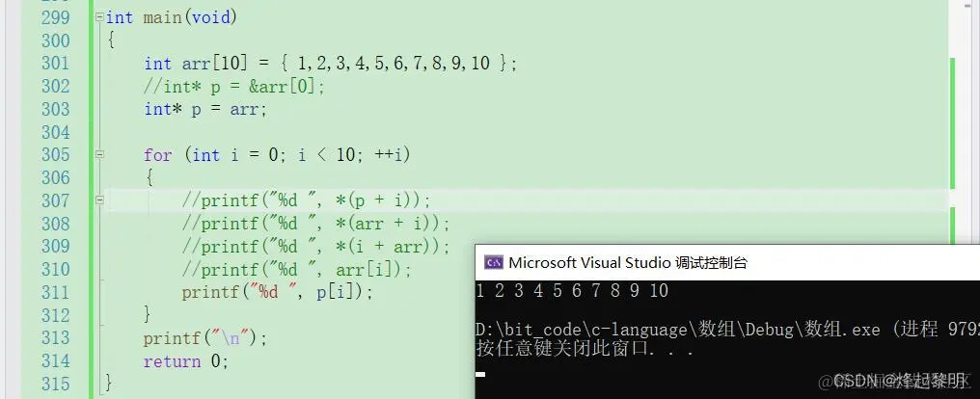980x399 pixels.
Task: Click line number 303 in the gutter
Action: [55, 109]
